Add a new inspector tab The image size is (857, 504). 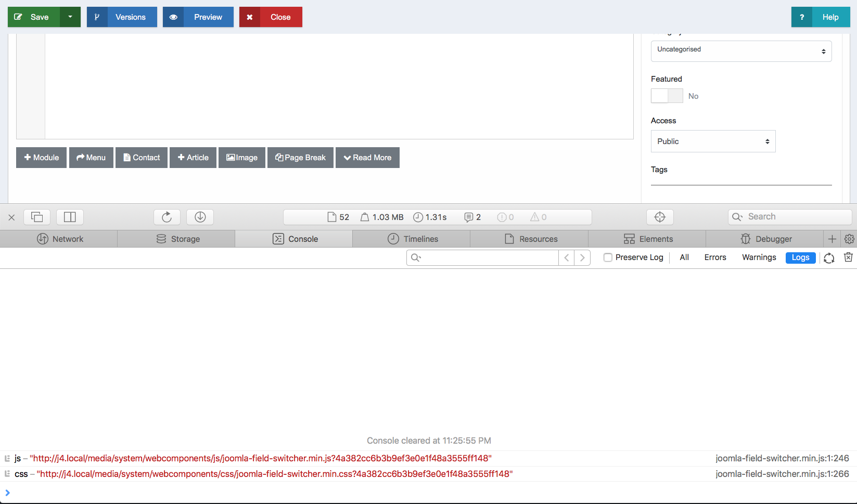(832, 239)
